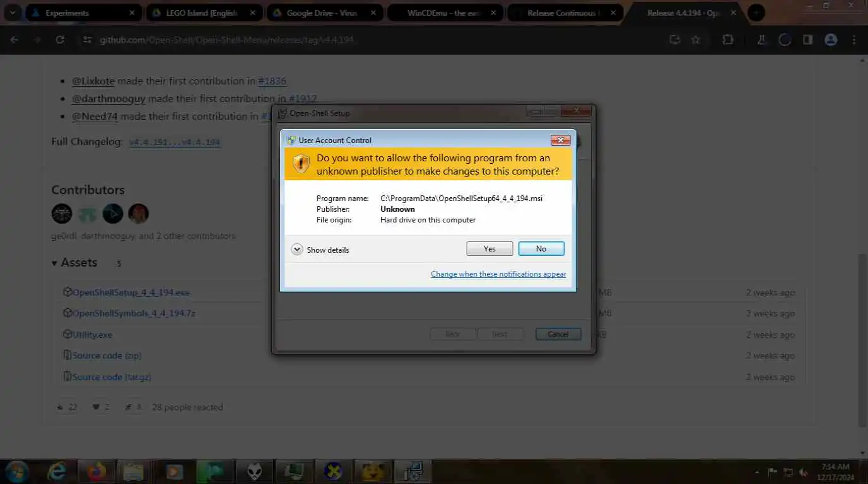
Task: Download Source code (zip)
Action: 107,355
